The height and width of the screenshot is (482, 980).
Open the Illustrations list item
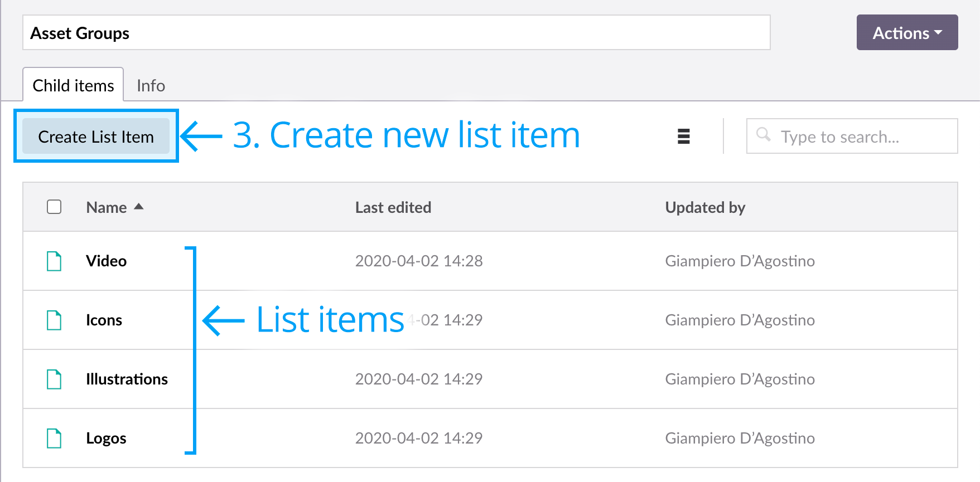point(127,379)
